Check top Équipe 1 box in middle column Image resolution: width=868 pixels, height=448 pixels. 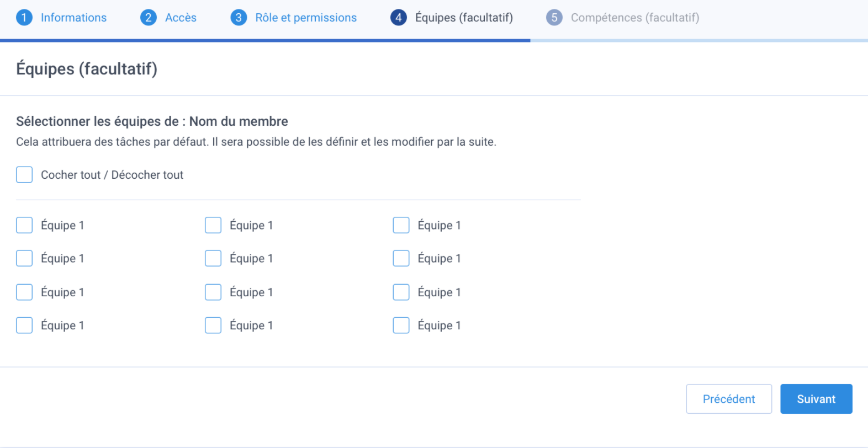[x=213, y=225]
